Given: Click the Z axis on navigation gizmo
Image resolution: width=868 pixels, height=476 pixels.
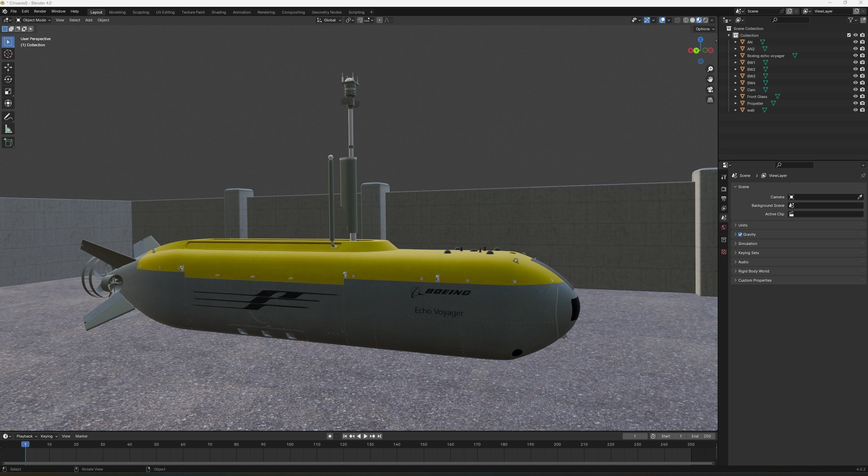Looking at the screenshot, I should (x=700, y=39).
